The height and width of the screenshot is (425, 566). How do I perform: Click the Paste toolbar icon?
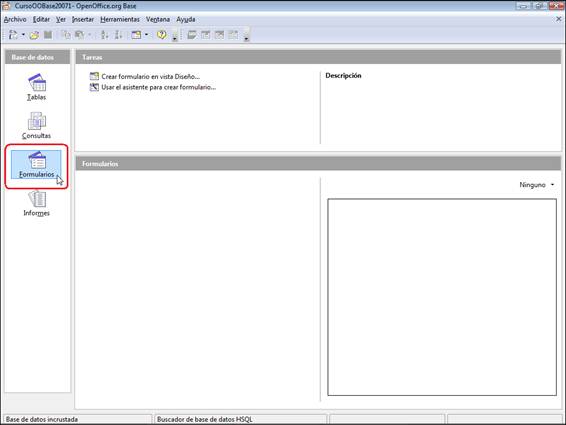click(79, 35)
